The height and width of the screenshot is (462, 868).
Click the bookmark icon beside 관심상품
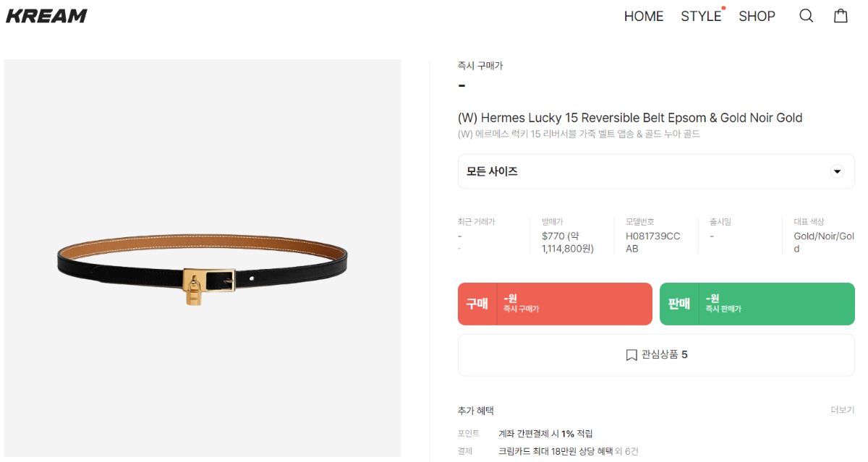(631, 355)
